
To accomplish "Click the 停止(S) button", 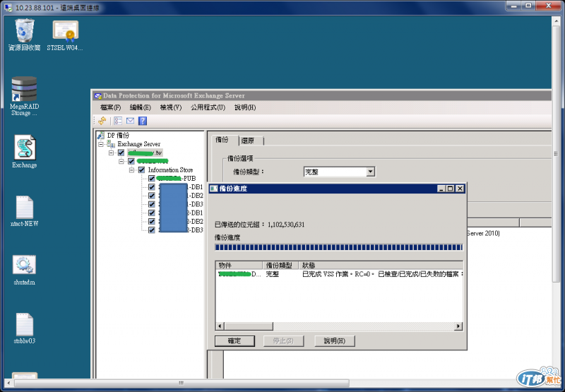I will tap(284, 341).
